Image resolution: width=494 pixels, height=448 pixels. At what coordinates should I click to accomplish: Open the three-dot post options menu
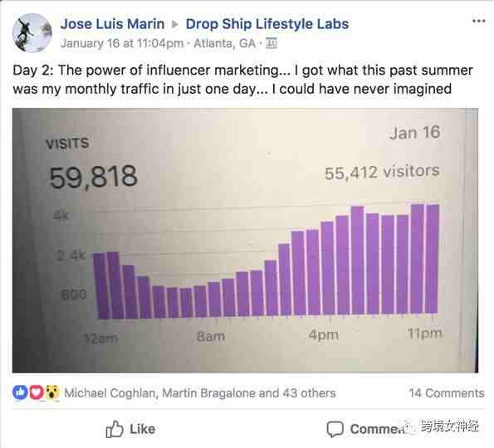[x=478, y=21]
